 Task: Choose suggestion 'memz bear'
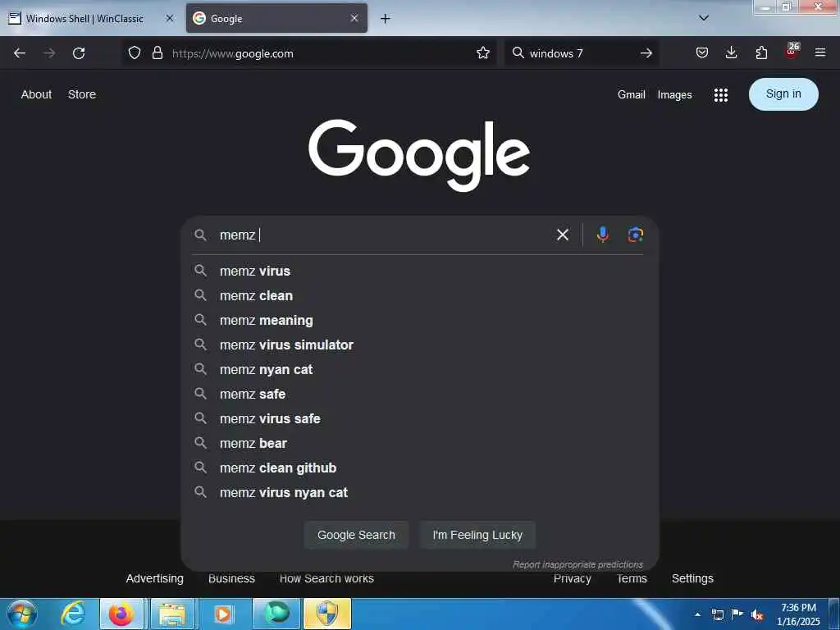[x=419, y=444]
